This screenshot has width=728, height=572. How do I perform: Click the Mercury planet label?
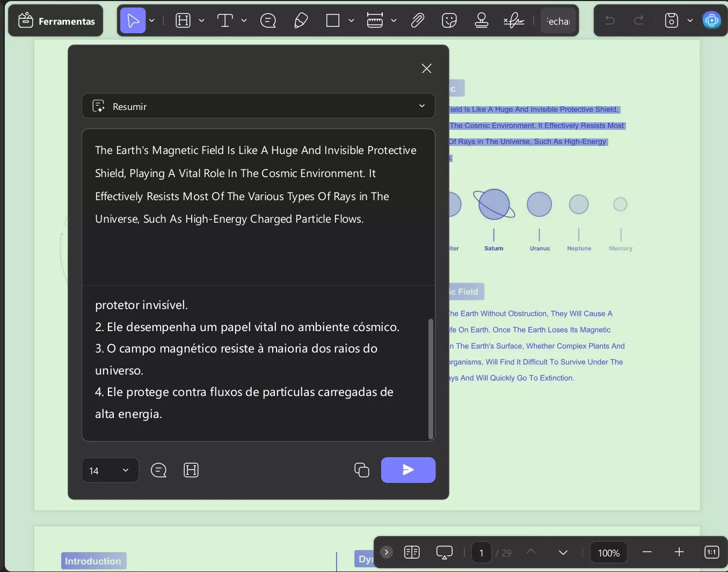click(x=621, y=248)
